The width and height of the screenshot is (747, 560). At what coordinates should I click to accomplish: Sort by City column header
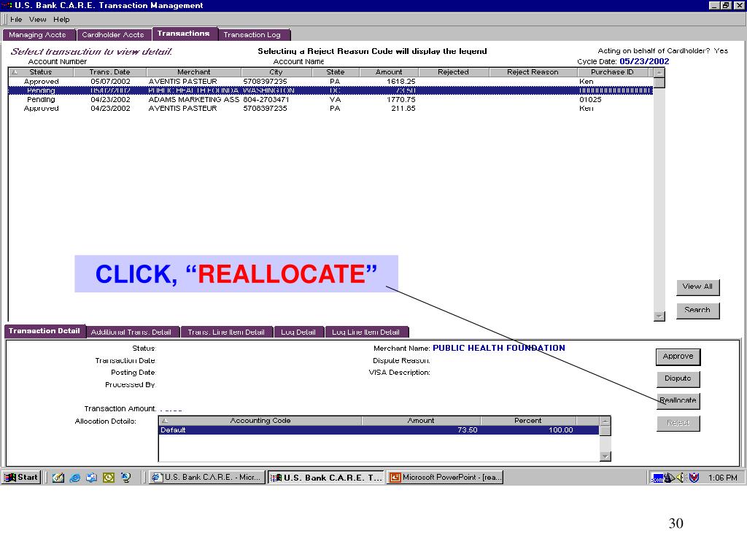pos(276,72)
